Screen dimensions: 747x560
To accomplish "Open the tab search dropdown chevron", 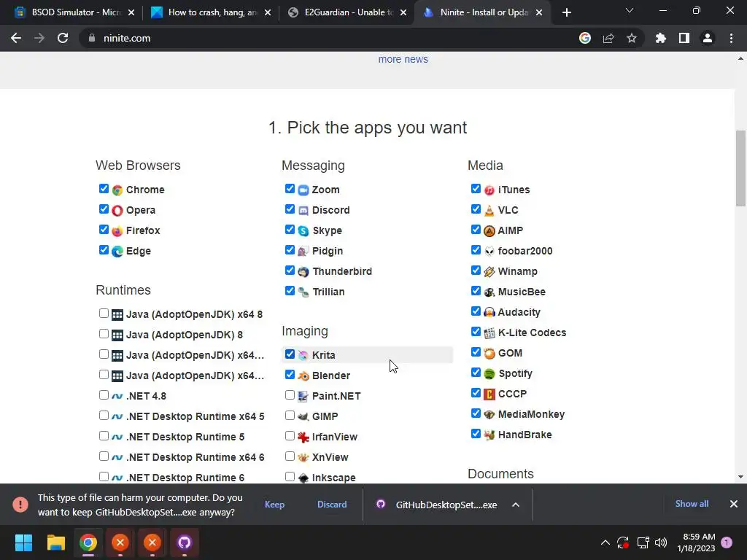I will click(x=630, y=10).
